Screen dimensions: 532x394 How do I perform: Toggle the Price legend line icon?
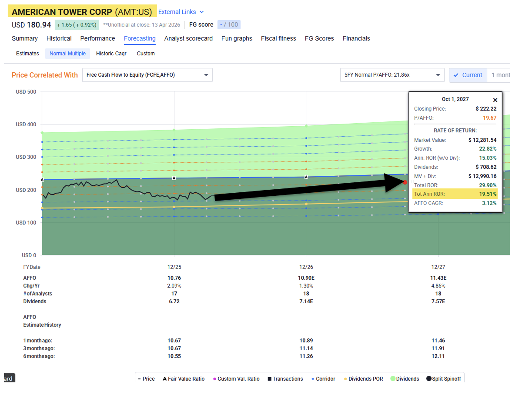[139, 379]
